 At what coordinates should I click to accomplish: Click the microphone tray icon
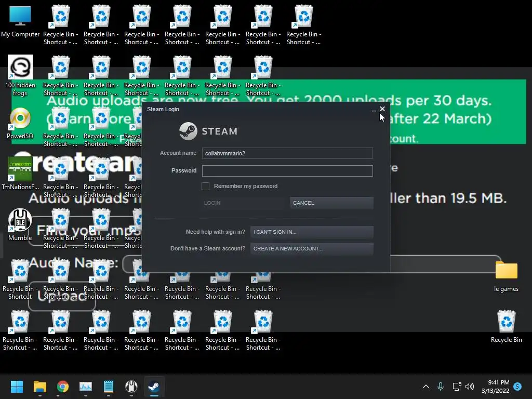[441, 387]
